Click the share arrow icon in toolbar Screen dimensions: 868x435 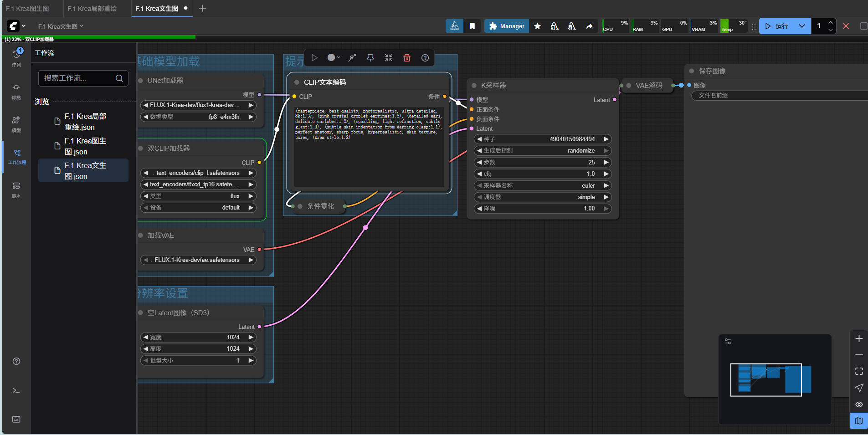(590, 26)
